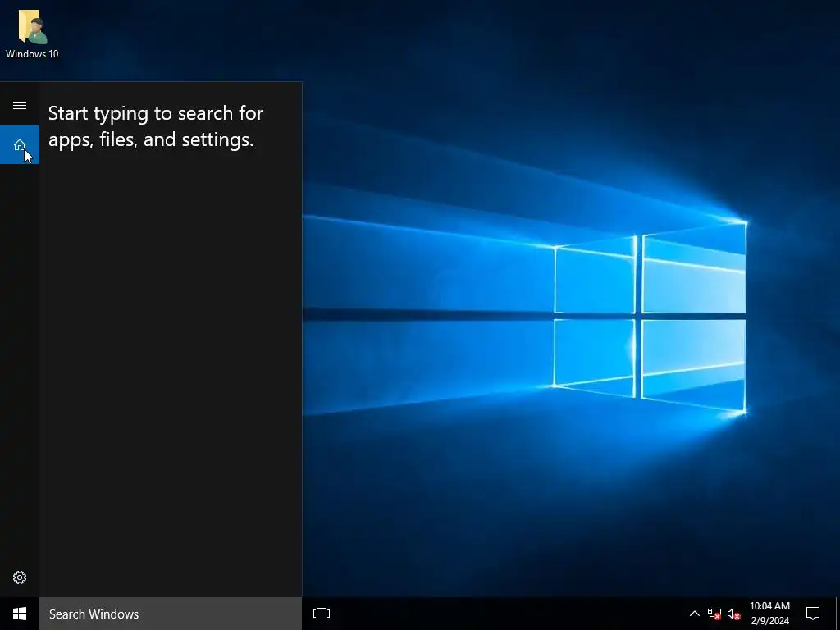Open the Action Center notifications icon
This screenshot has height=630, width=840.
(813, 614)
